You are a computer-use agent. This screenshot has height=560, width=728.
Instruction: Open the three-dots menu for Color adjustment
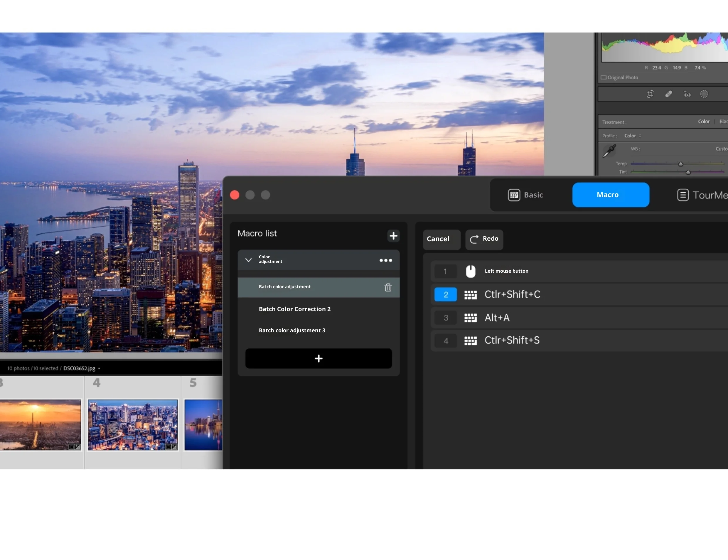point(386,260)
